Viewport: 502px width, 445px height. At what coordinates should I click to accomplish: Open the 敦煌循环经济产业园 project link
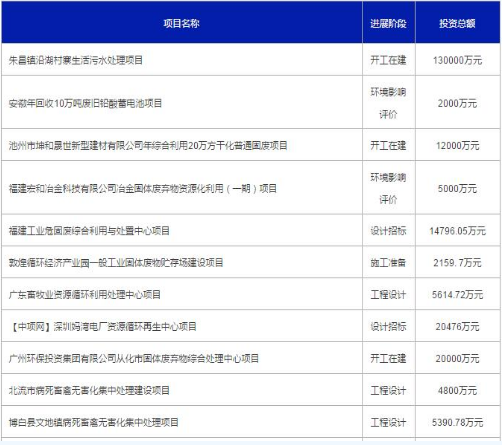[116, 263]
